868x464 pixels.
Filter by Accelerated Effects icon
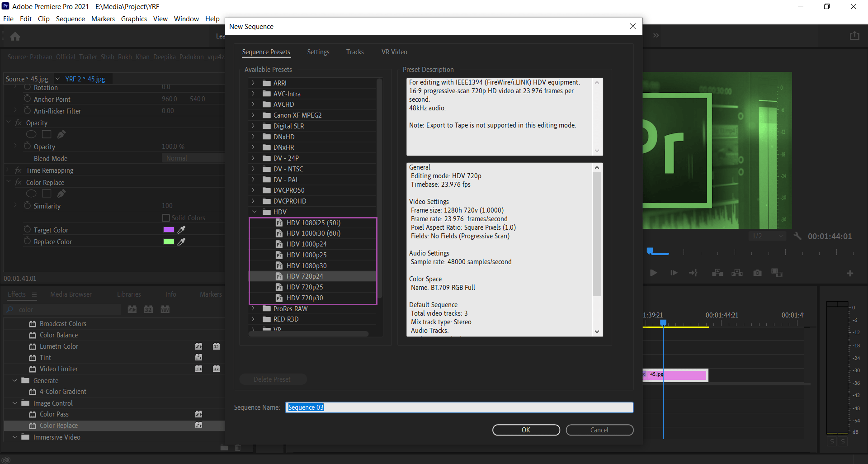pyautogui.click(x=132, y=309)
